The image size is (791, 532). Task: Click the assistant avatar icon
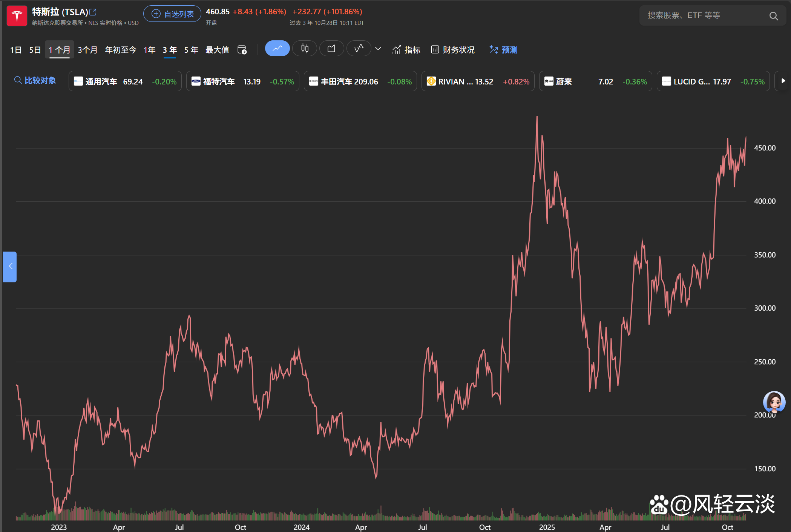[774, 402]
